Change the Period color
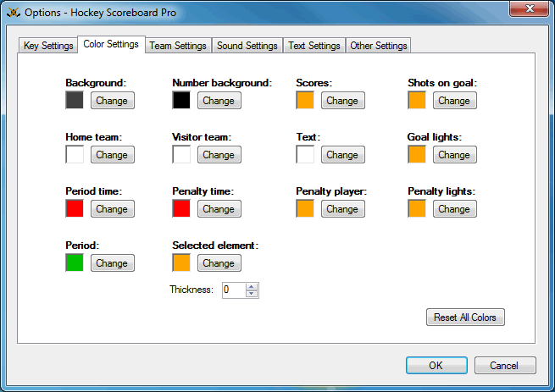The width and height of the screenshot is (555, 392). (112, 262)
